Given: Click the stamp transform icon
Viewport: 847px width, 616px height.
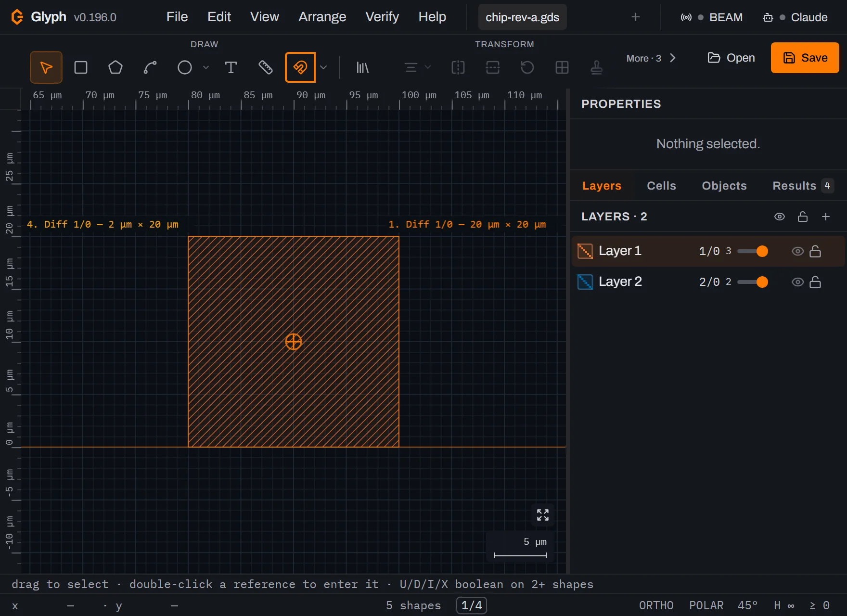Looking at the screenshot, I should tap(597, 67).
